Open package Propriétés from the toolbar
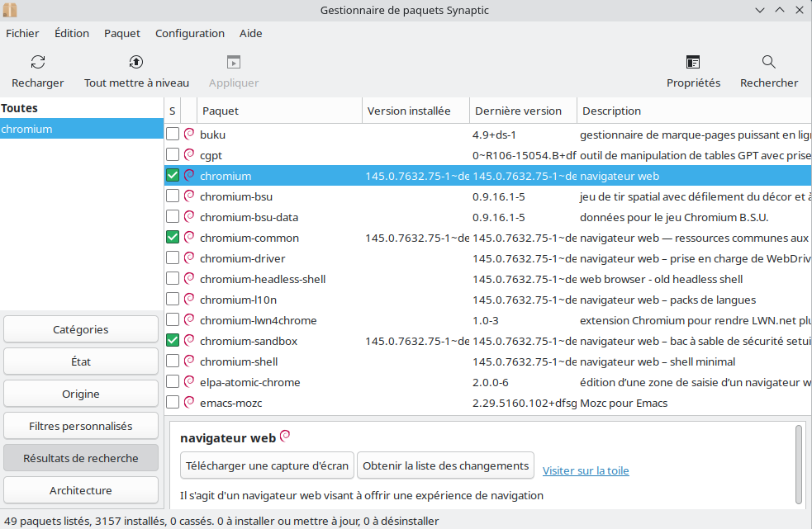 point(693,62)
